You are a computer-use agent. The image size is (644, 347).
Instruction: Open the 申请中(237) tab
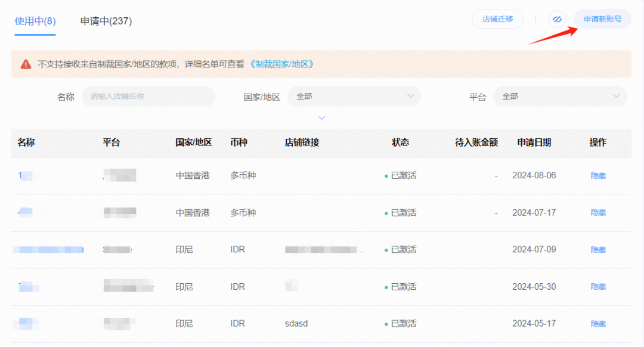106,21
